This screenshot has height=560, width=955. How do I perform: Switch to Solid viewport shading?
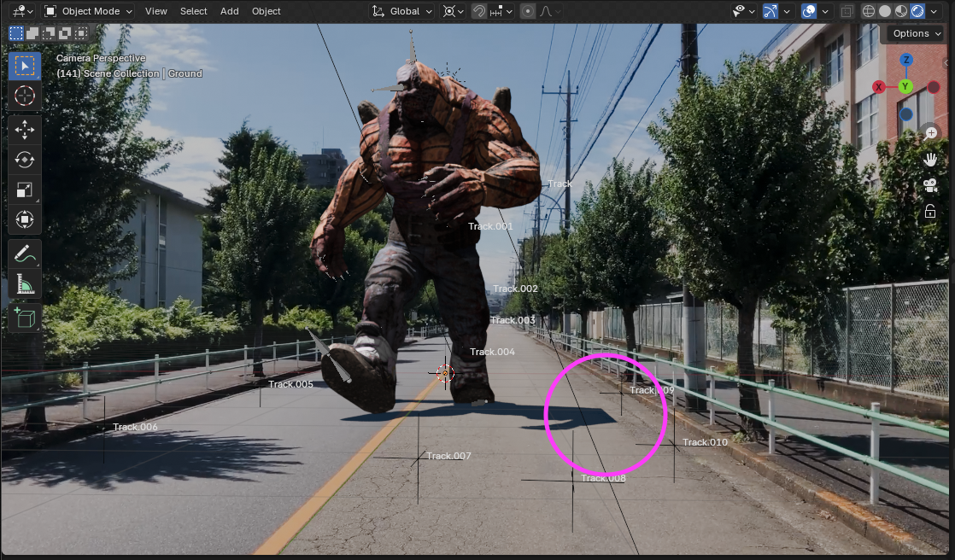[885, 11]
